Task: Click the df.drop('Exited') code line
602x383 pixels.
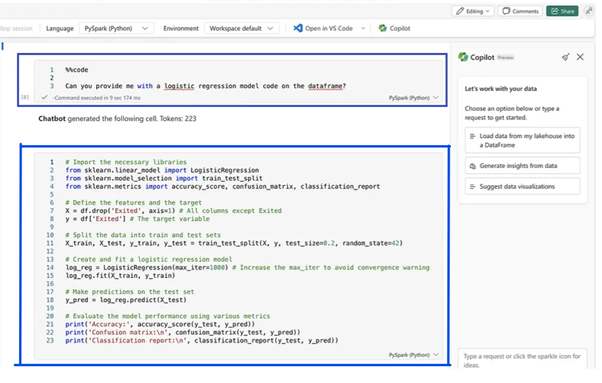Action: point(173,211)
